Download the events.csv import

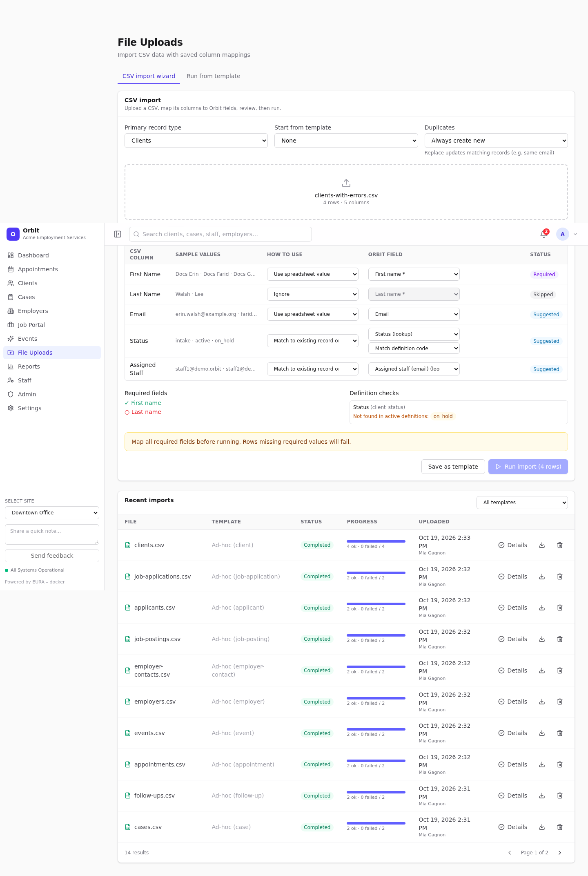tap(542, 733)
